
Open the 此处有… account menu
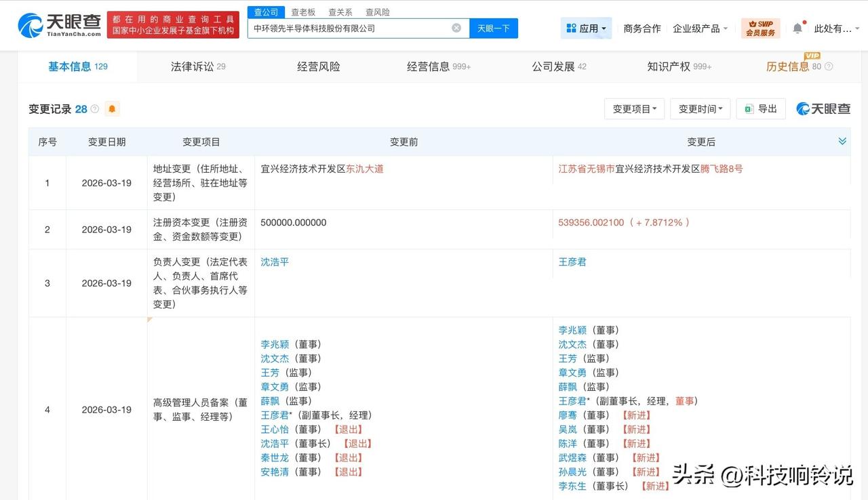837,28
